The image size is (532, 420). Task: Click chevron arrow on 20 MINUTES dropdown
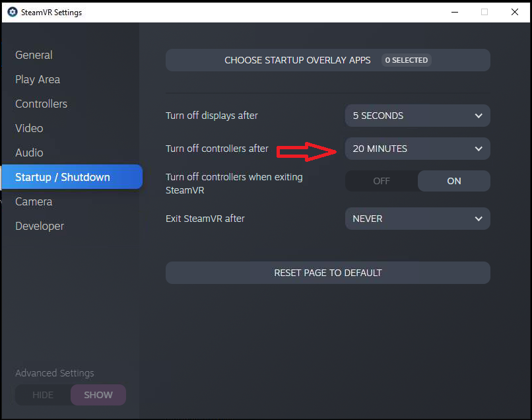(479, 149)
